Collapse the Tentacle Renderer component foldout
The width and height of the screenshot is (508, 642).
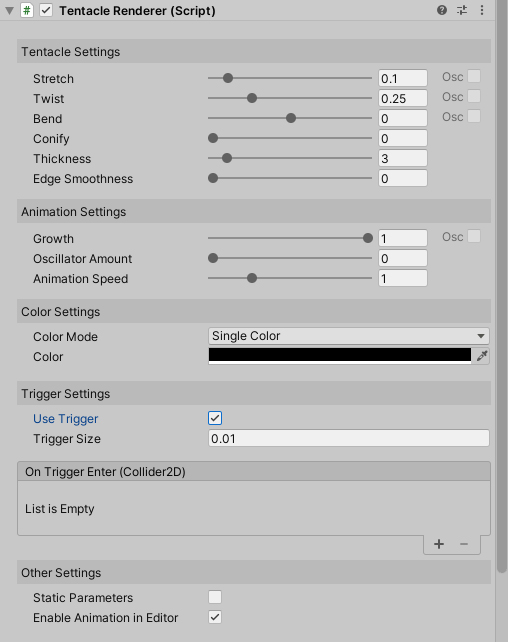9,11
